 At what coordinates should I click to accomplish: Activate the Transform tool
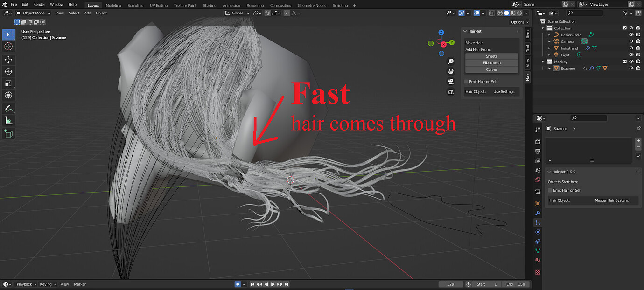(x=8, y=95)
